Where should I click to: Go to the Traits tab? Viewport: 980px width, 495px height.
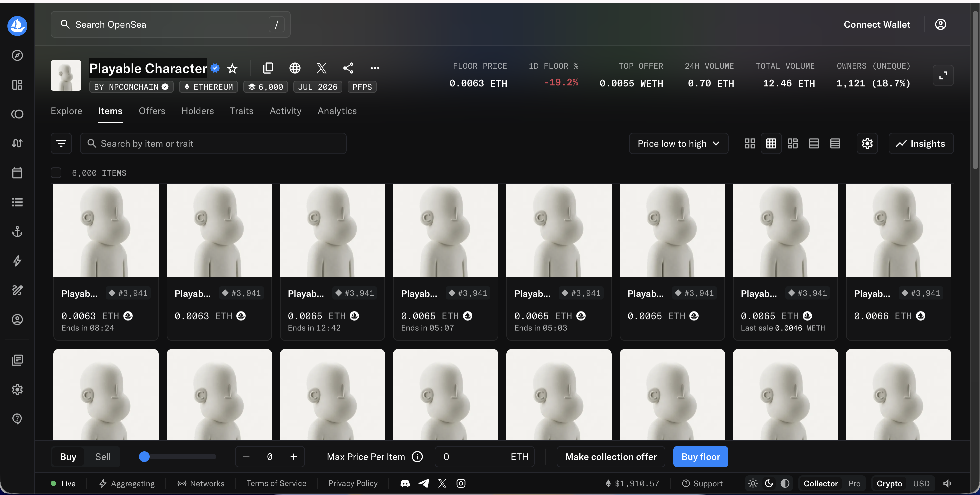click(242, 111)
